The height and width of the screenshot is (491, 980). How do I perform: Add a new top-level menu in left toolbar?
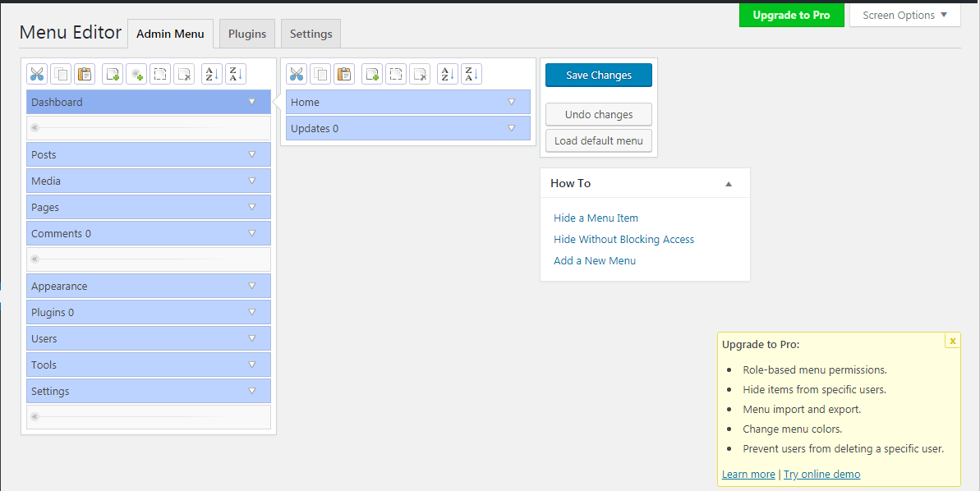pyautogui.click(x=113, y=75)
